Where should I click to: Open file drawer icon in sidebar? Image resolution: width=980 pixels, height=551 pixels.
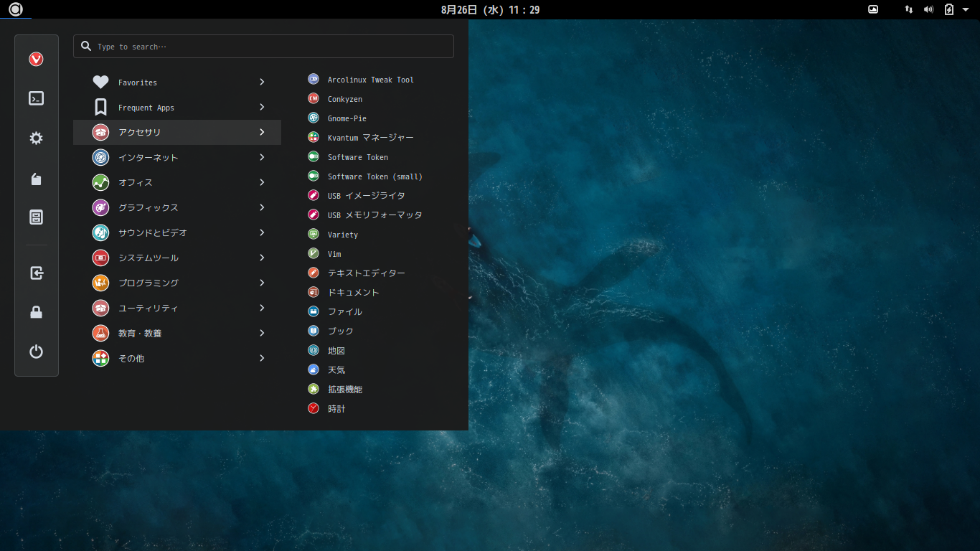pos(36,217)
